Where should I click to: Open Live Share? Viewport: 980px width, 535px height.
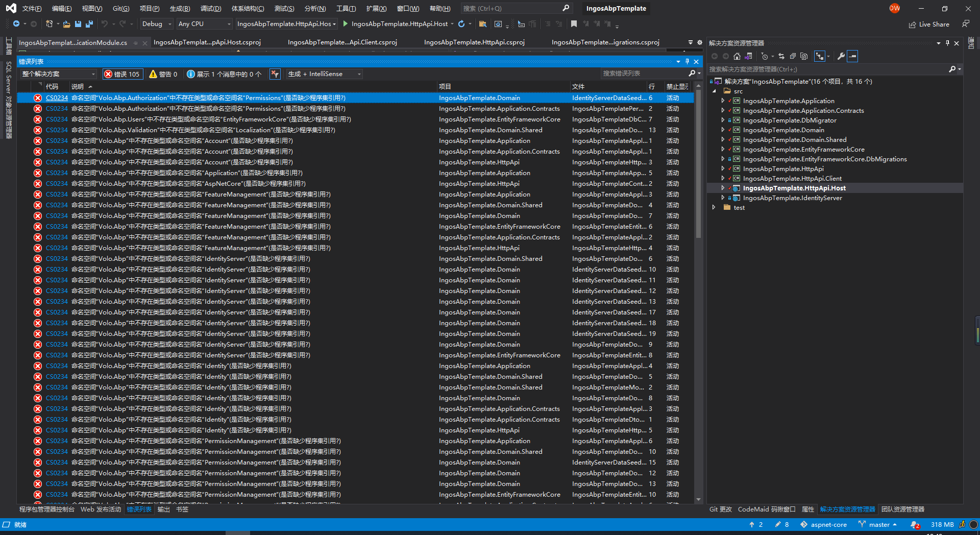pos(929,24)
